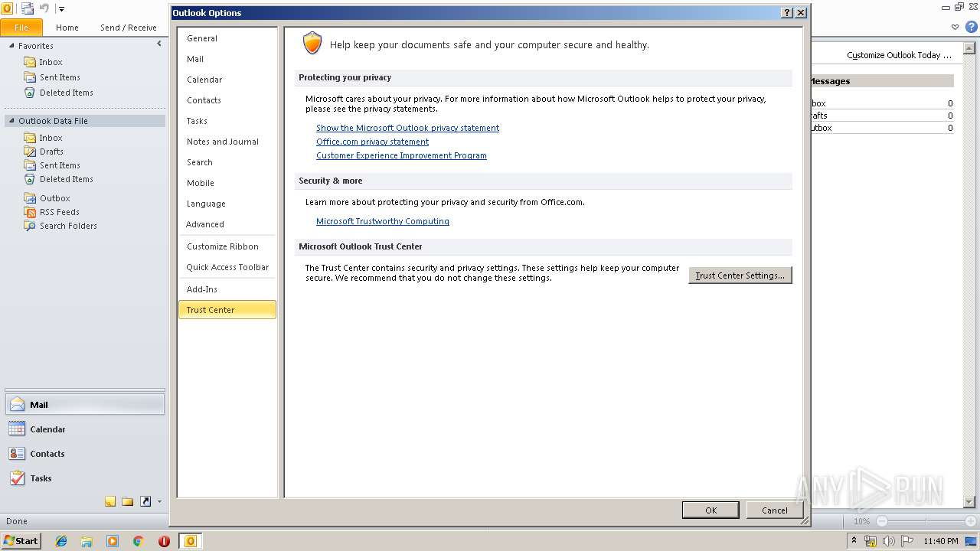Screen dimensions: 980x551
Task: Select Add-Ins category
Action: (227, 289)
